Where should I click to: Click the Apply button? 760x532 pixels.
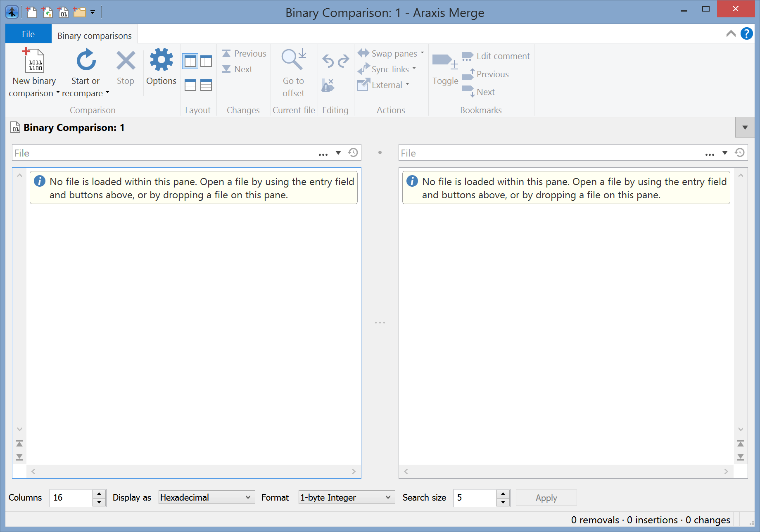coord(546,498)
